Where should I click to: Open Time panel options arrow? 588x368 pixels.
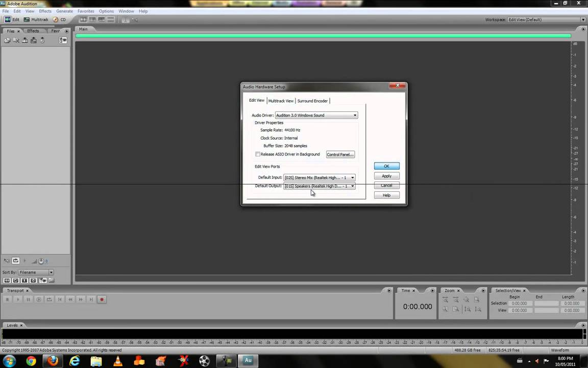tap(432, 291)
